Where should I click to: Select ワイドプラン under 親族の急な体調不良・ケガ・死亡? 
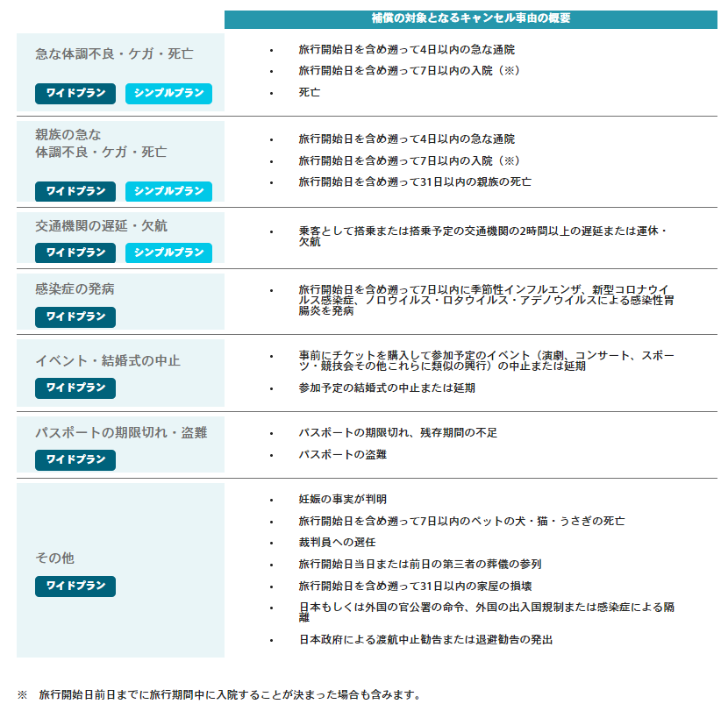tap(75, 191)
